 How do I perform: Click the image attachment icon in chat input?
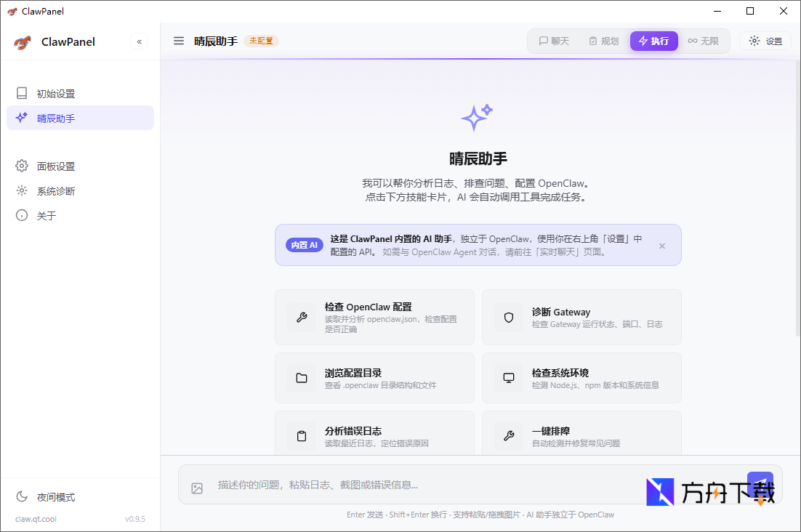[196, 488]
